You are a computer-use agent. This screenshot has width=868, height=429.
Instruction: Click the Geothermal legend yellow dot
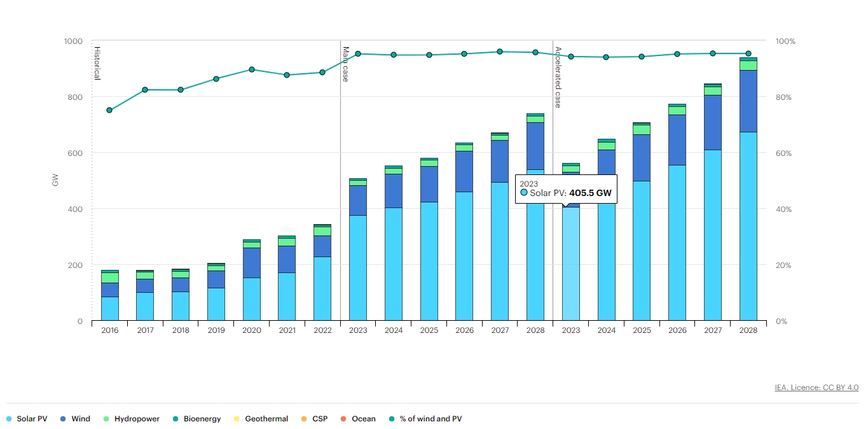(237, 419)
